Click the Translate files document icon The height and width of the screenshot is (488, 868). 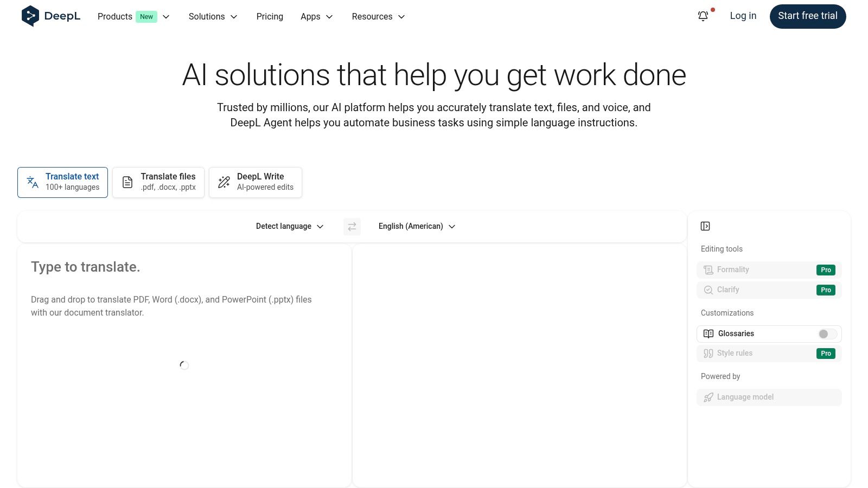pos(127,182)
